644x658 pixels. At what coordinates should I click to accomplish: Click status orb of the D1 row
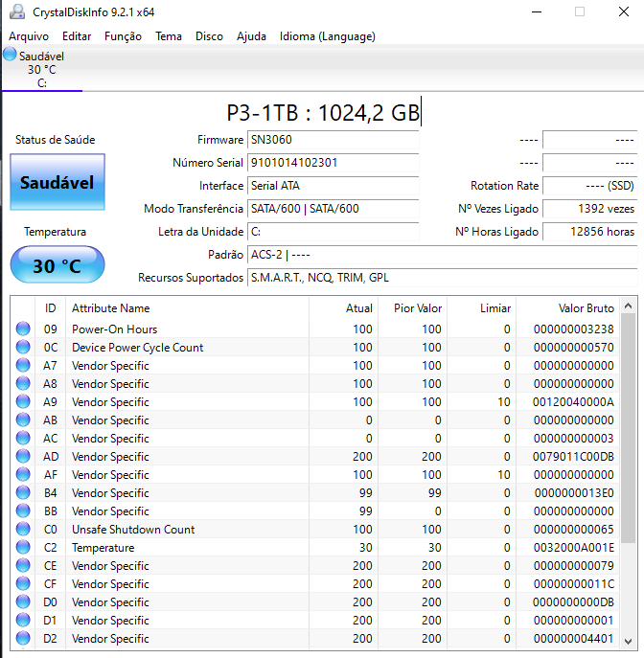[23, 621]
